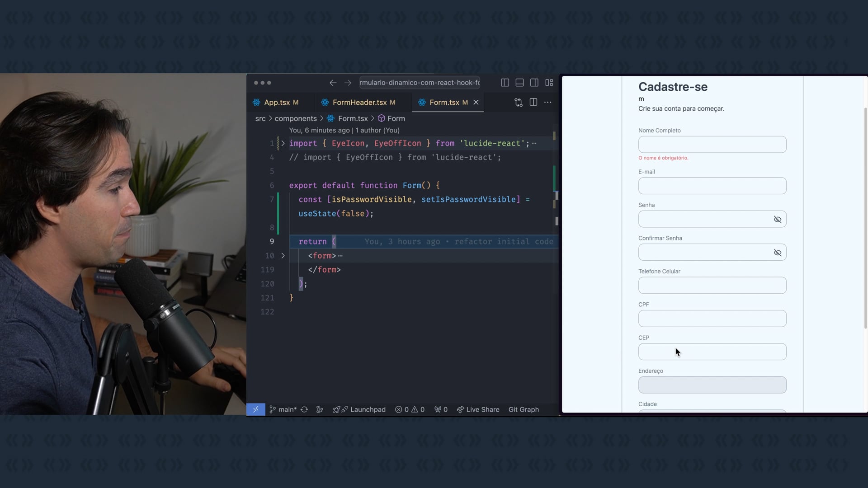868x488 pixels.
Task: Click the remote window status bar icon
Action: tap(255, 409)
